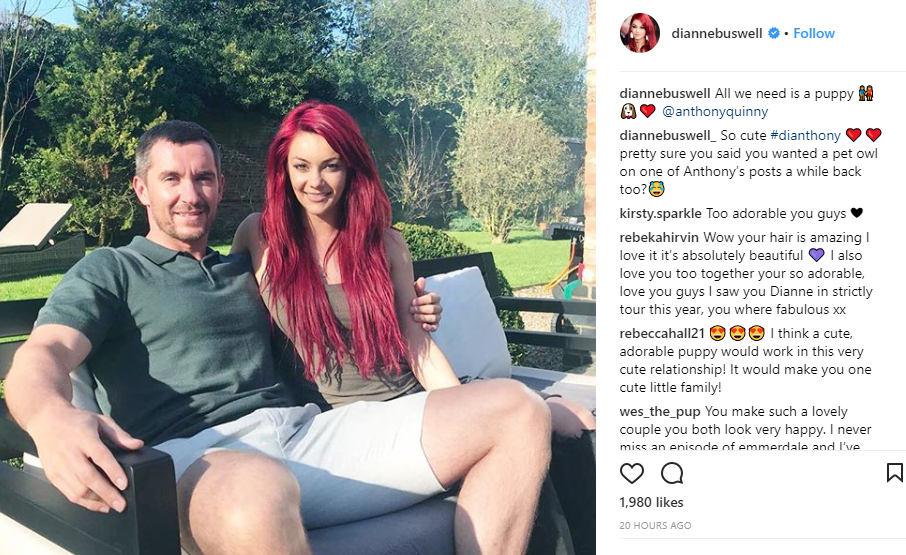Open the @anthonyquinny mention
The width and height of the screenshot is (906, 555).
pyautogui.click(x=715, y=111)
